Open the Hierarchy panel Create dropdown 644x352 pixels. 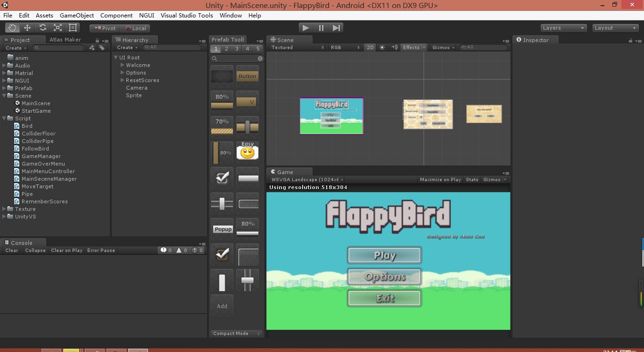[x=127, y=48]
